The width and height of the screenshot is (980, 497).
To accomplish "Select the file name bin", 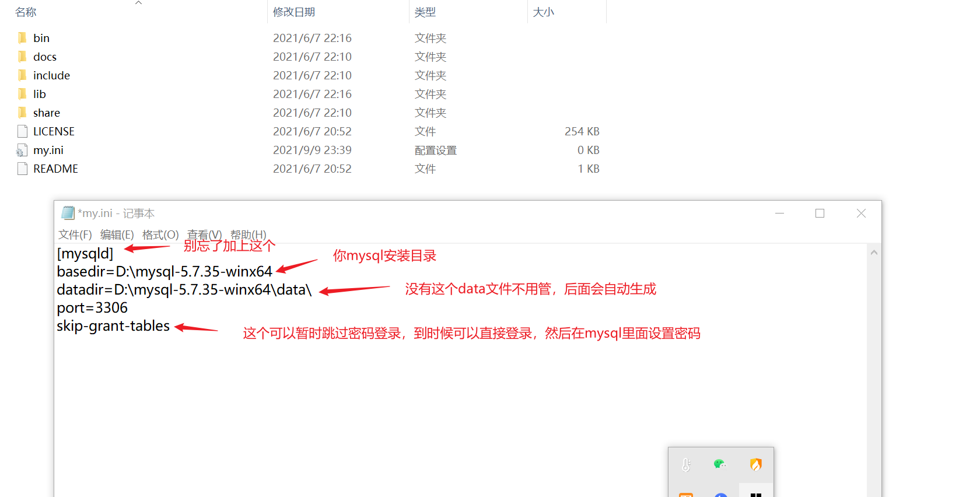I will [x=41, y=38].
